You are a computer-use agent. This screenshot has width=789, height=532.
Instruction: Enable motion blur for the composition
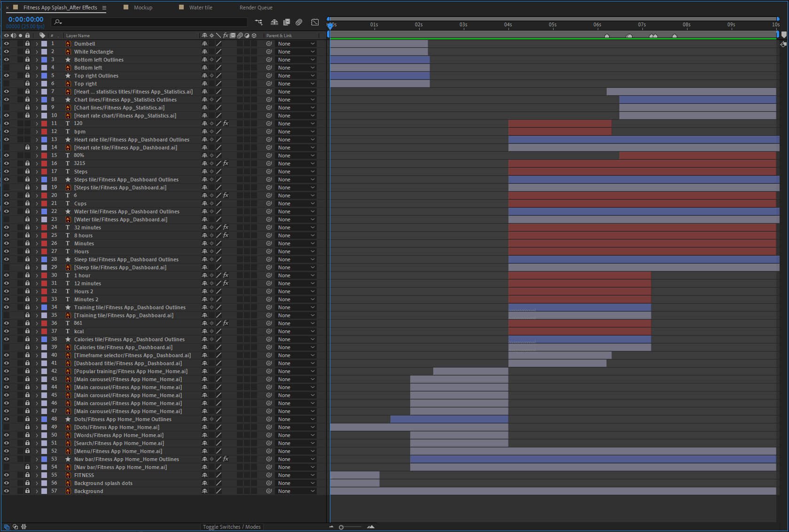tap(299, 22)
